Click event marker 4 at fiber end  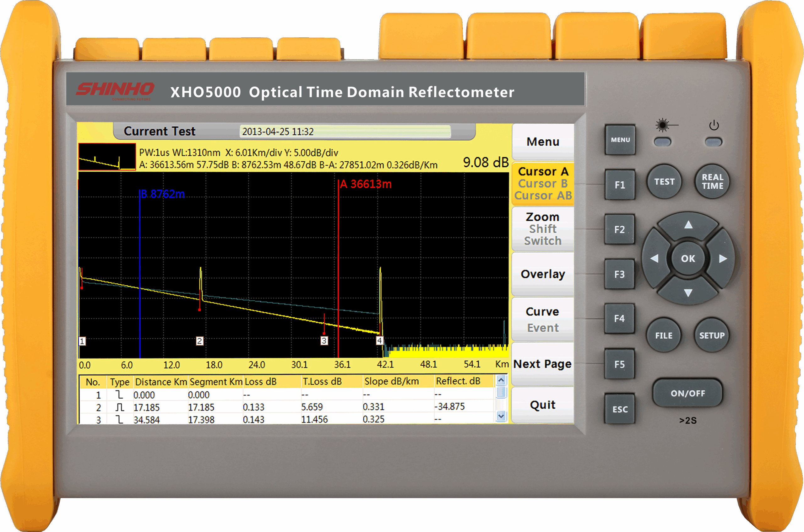tap(380, 340)
